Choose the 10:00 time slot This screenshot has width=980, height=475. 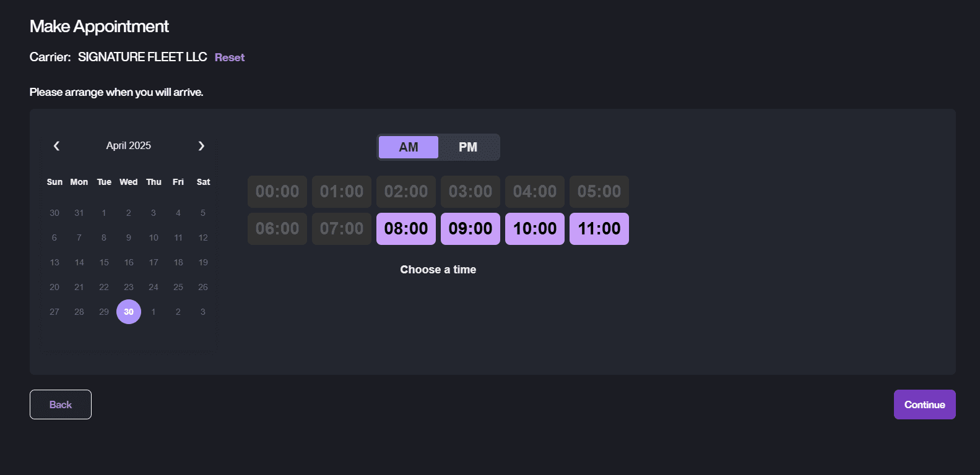(535, 229)
